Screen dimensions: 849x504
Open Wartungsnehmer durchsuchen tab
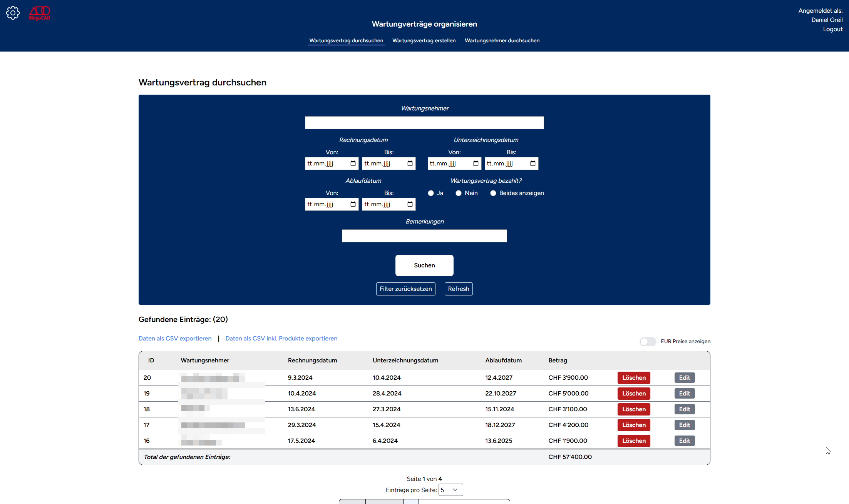(x=502, y=40)
